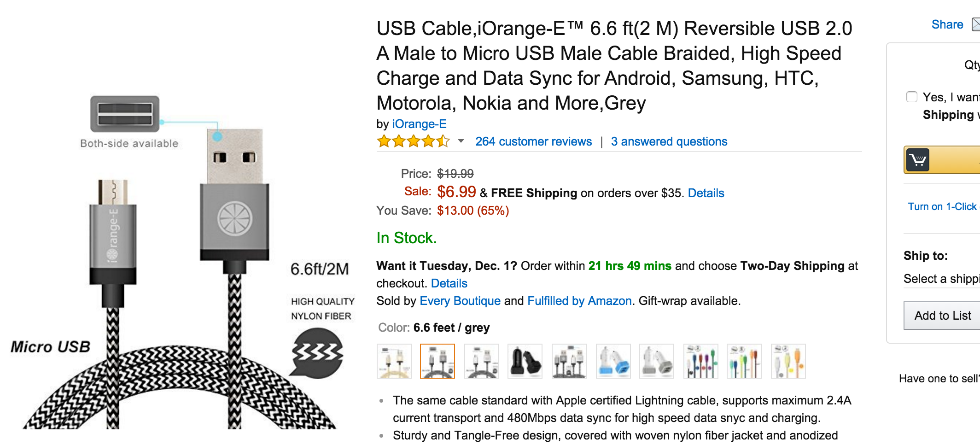The width and height of the screenshot is (980, 445).
Task: Choose the grey and white car charger thumbnail
Action: 657,361
